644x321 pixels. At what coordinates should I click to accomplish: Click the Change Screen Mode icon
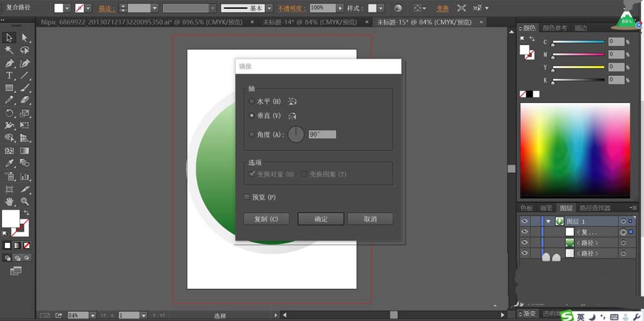tap(15, 271)
